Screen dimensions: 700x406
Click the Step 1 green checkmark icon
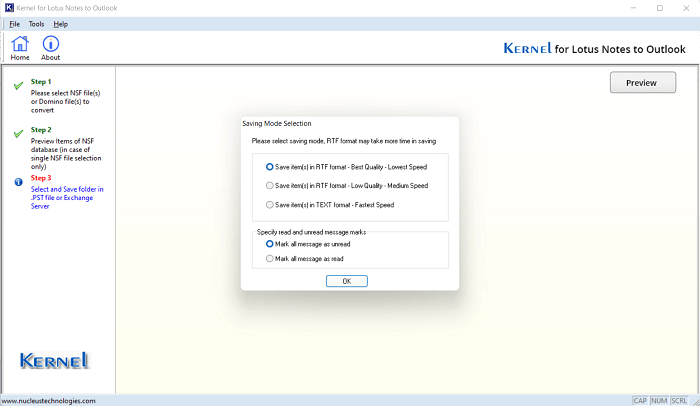[18, 85]
